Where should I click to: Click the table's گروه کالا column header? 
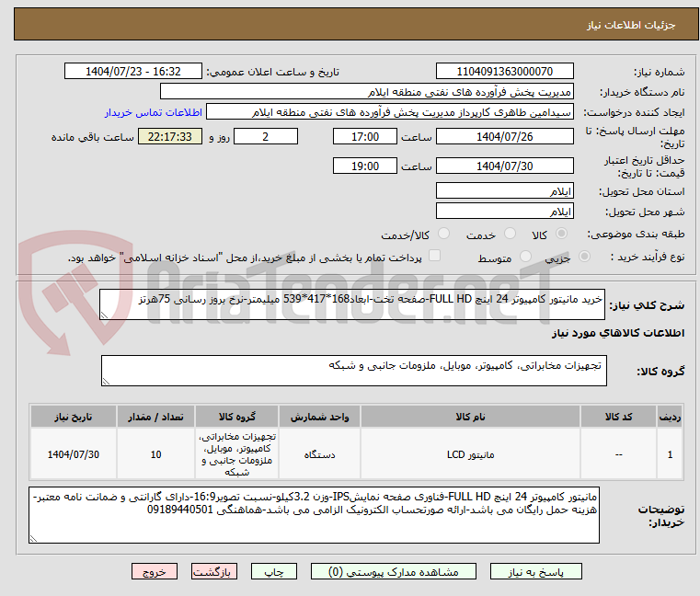[x=236, y=417]
